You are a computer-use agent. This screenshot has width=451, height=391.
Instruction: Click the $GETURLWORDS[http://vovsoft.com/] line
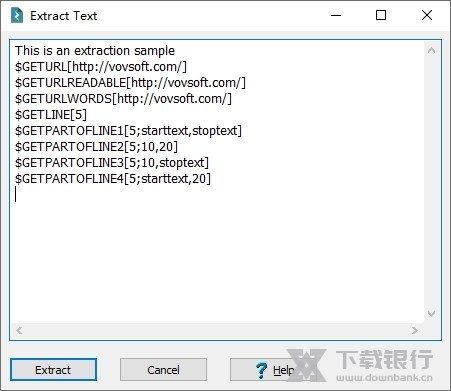123,99
